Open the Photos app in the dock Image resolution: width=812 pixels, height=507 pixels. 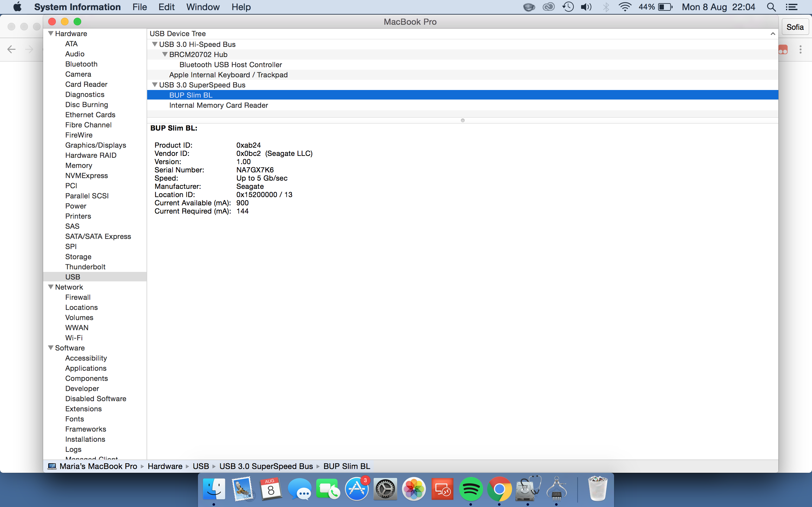[414, 489]
